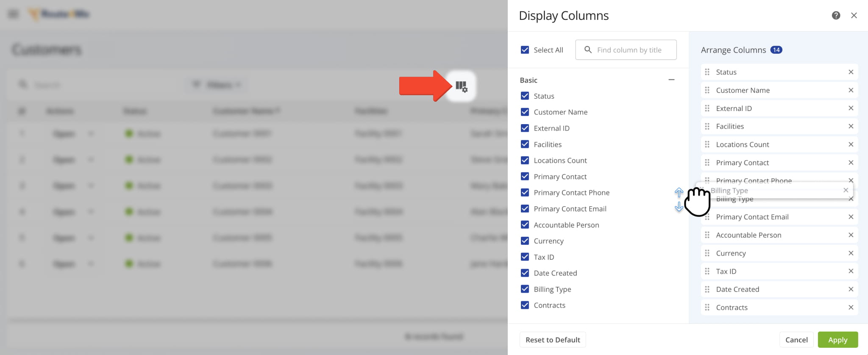Screen dimensions: 868x355
Task: Grab the drag handle for Primary Contact column
Action: point(707,163)
